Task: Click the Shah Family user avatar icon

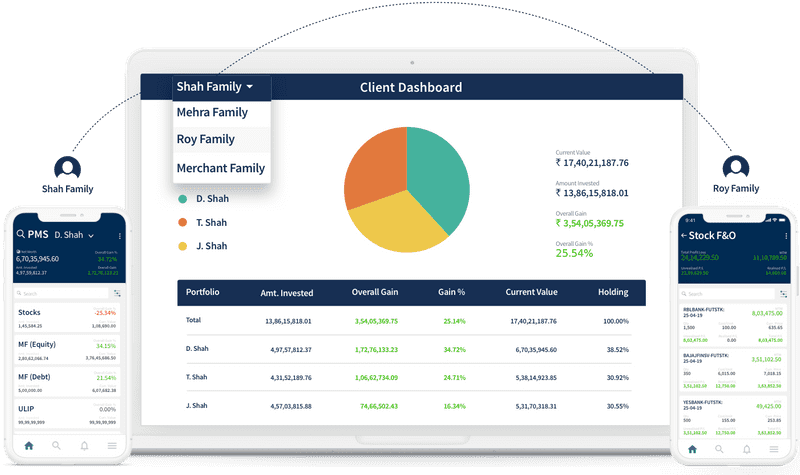Action: [x=66, y=168]
